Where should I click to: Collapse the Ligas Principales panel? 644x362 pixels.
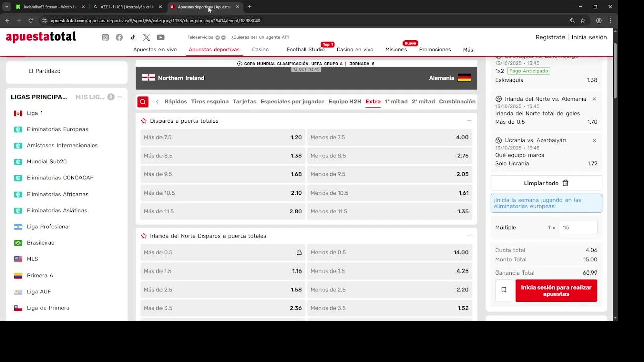click(x=119, y=97)
